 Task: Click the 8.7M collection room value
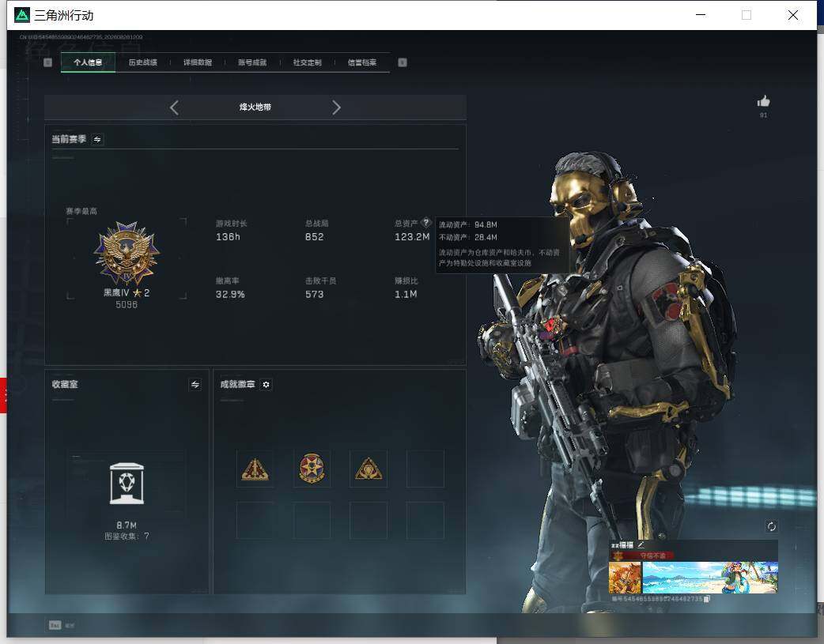127,525
